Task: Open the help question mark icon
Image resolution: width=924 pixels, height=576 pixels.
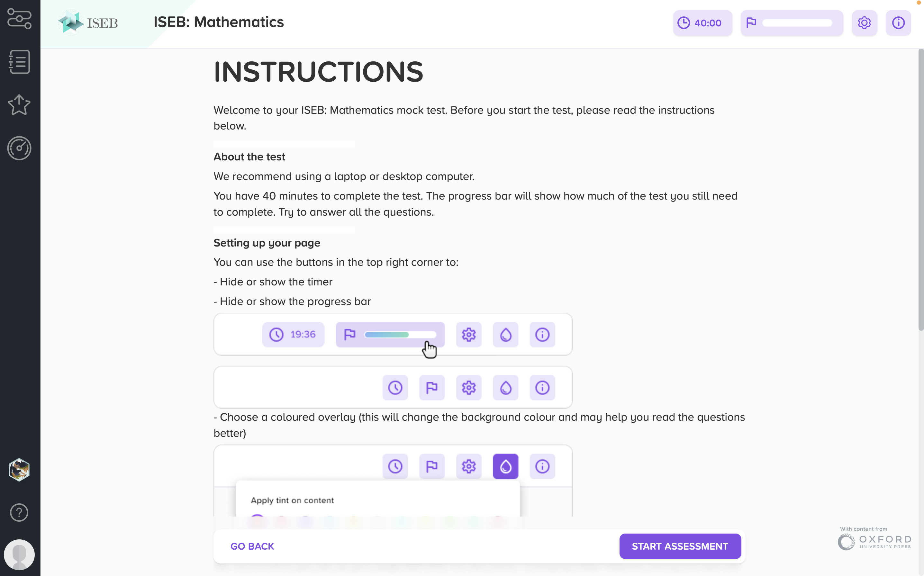Action: click(19, 512)
